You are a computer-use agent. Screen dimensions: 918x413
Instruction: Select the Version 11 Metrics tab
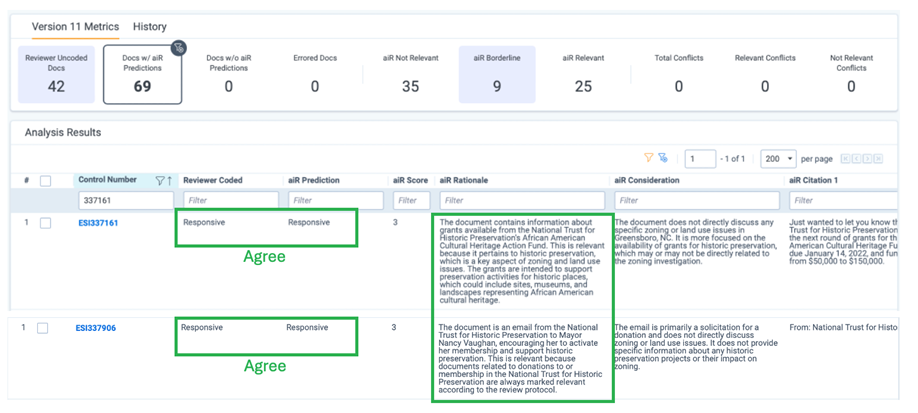75,26
